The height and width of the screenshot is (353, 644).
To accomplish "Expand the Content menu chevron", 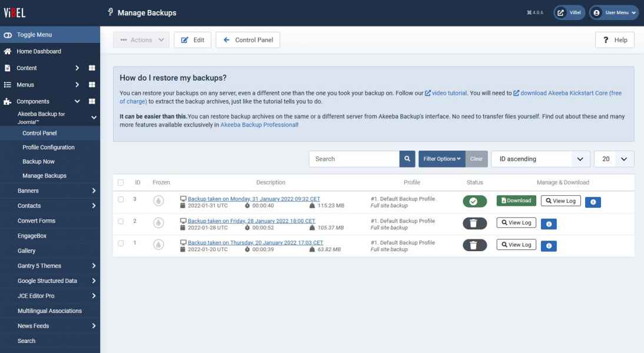I will (77, 68).
